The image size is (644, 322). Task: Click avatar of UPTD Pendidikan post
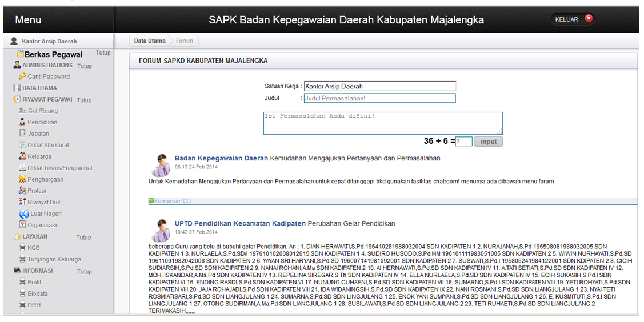pyautogui.click(x=161, y=230)
